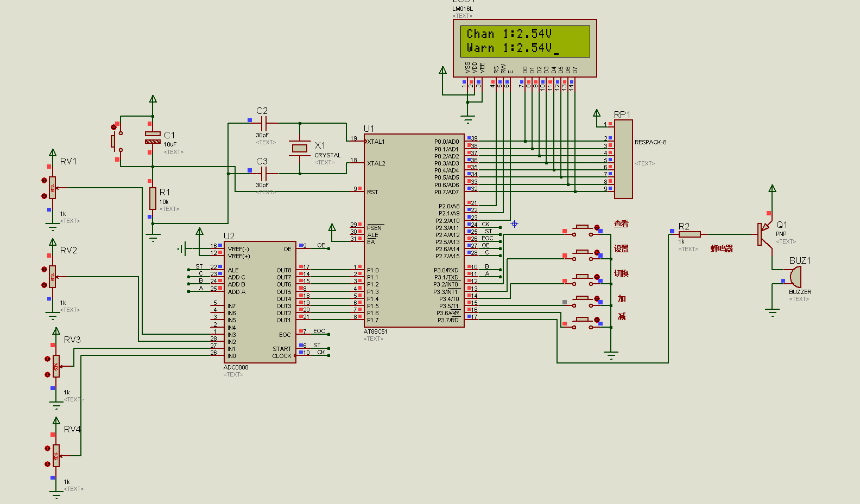860x504 pixels.
Task: Toggle the latch dot on 切换 button
Action: pos(597,277)
